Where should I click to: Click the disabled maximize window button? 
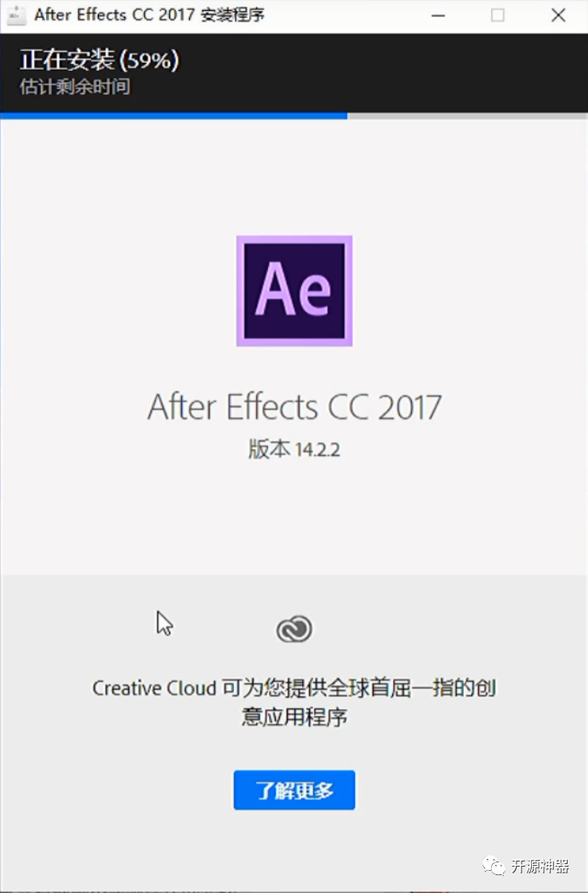click(x=498, y=15)
